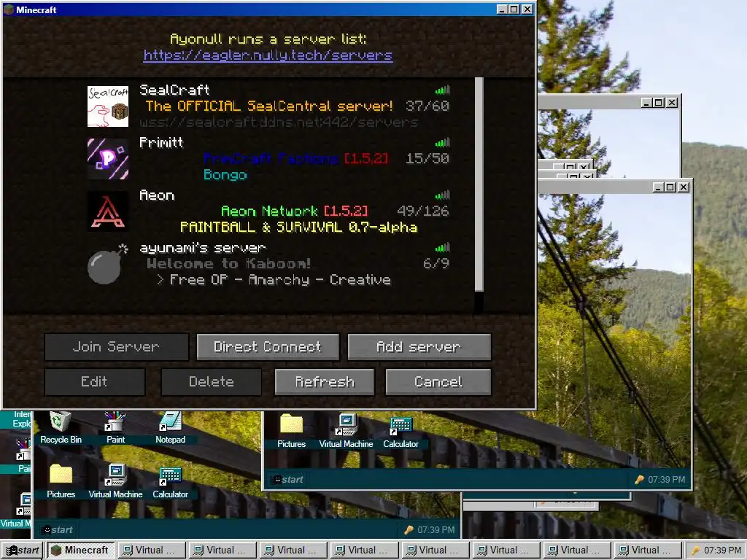Screen dimensions: 747x560
Task: Click the Join Server button
Action: 116,346
